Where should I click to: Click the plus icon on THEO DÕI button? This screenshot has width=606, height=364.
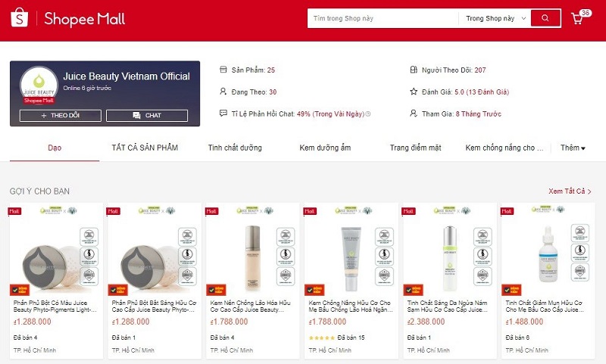44,116
